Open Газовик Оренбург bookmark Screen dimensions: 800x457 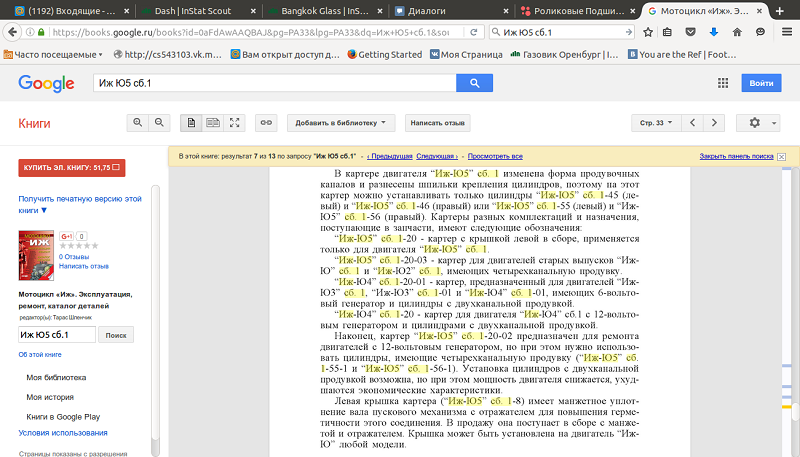565,54
